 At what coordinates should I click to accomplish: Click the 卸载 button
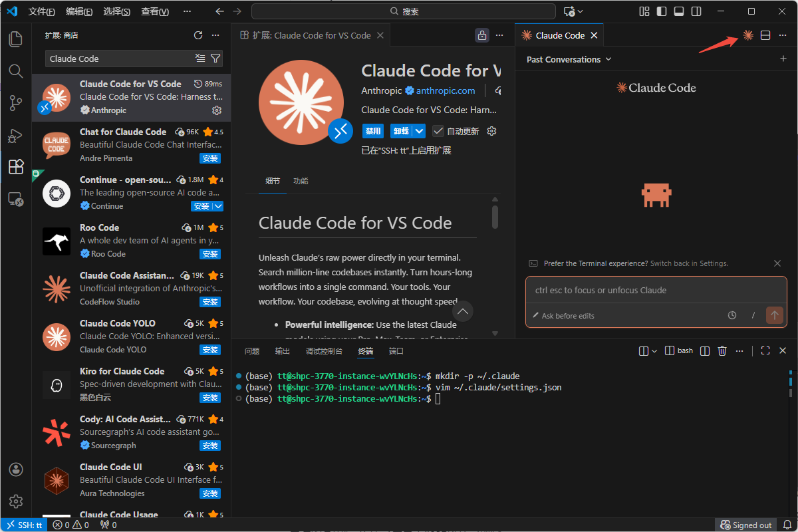[x=401, y=131]
